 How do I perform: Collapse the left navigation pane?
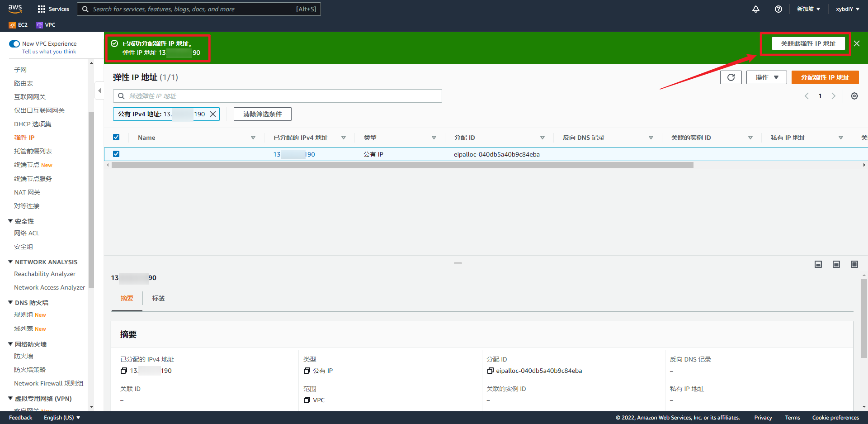(99, 91)
